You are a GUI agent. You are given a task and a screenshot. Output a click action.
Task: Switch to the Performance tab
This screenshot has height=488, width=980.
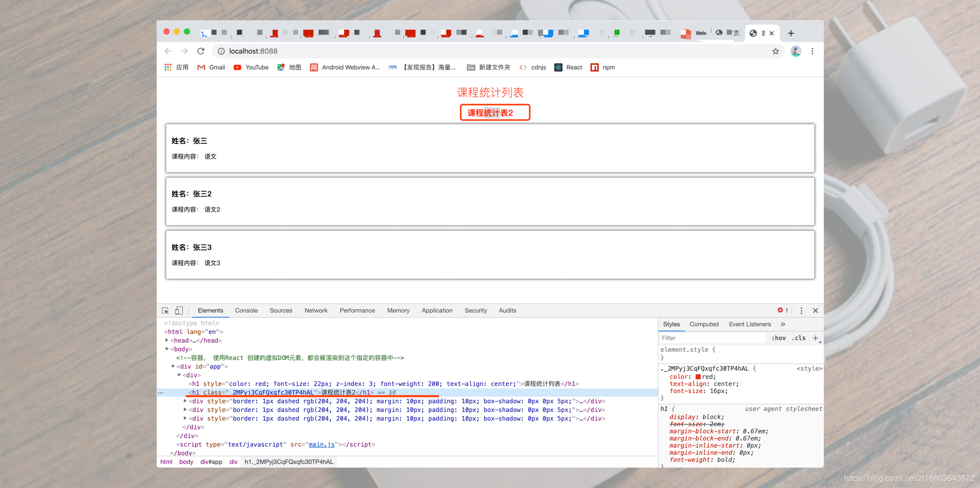click(x=357, y=311)
